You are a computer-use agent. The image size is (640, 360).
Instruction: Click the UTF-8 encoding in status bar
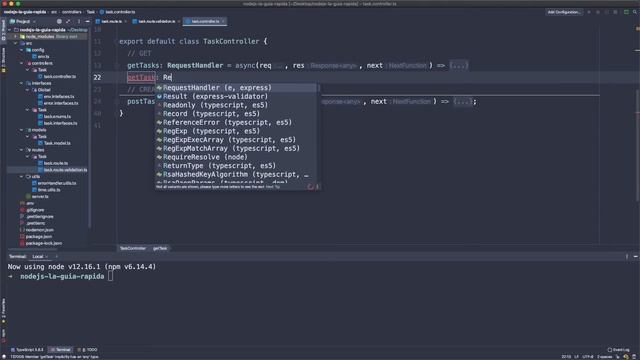587,357
